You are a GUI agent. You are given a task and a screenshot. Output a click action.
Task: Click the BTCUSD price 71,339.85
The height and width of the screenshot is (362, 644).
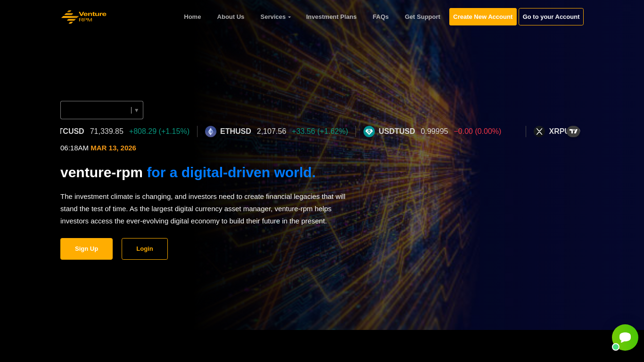point(107,132)
